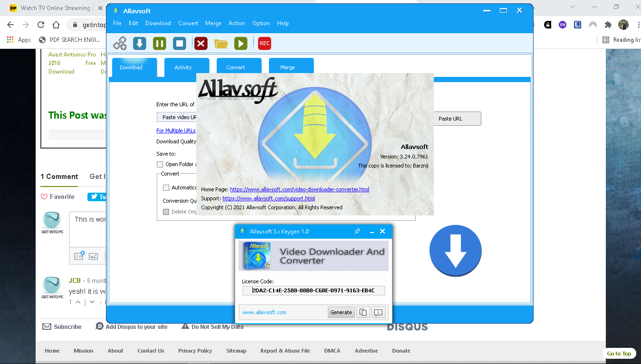Open the Merge tab
This screenshot has width=641, height=364.
[287, 67]
